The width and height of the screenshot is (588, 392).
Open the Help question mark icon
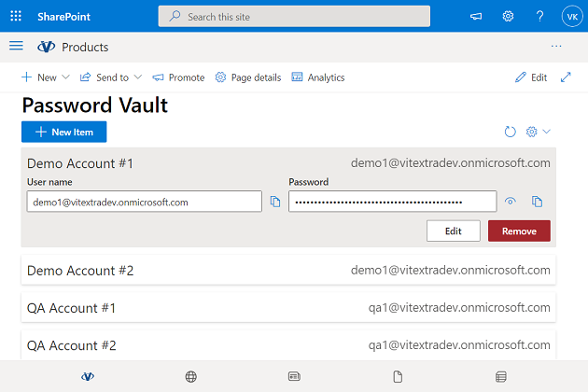[x=539, y=16]
